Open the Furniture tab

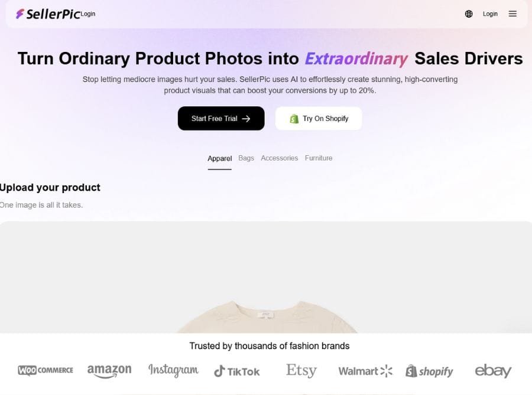tap(319, 158)
